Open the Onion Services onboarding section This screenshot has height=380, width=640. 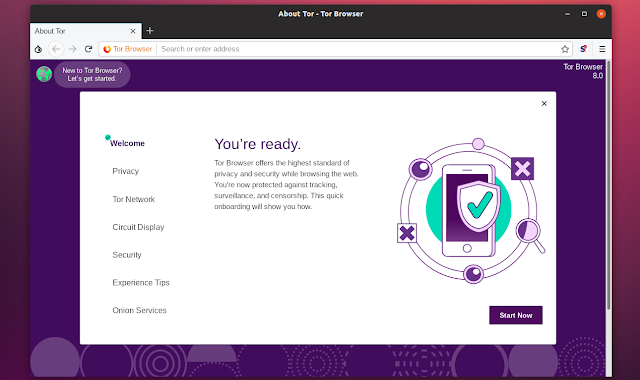[x=140, y=310]
